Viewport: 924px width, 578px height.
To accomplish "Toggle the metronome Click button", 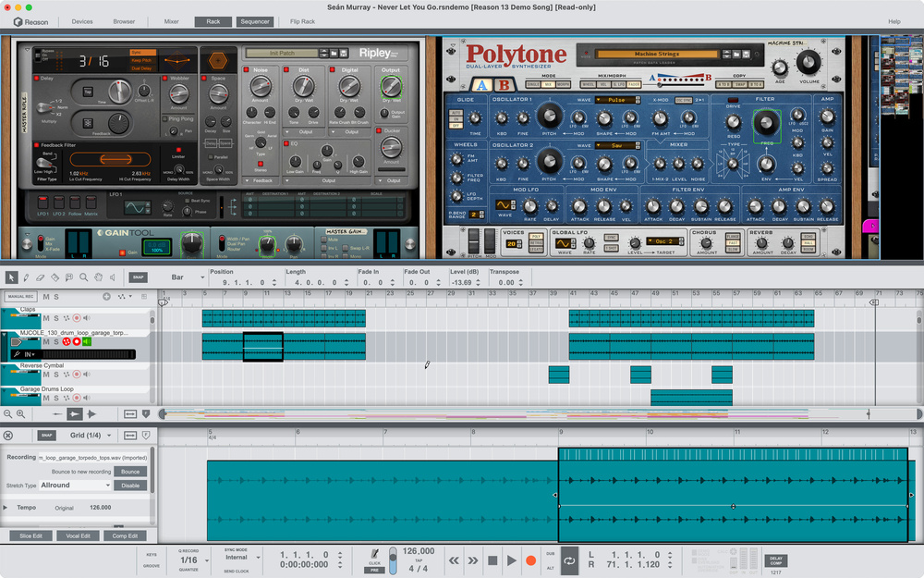I will pos(373,555).
